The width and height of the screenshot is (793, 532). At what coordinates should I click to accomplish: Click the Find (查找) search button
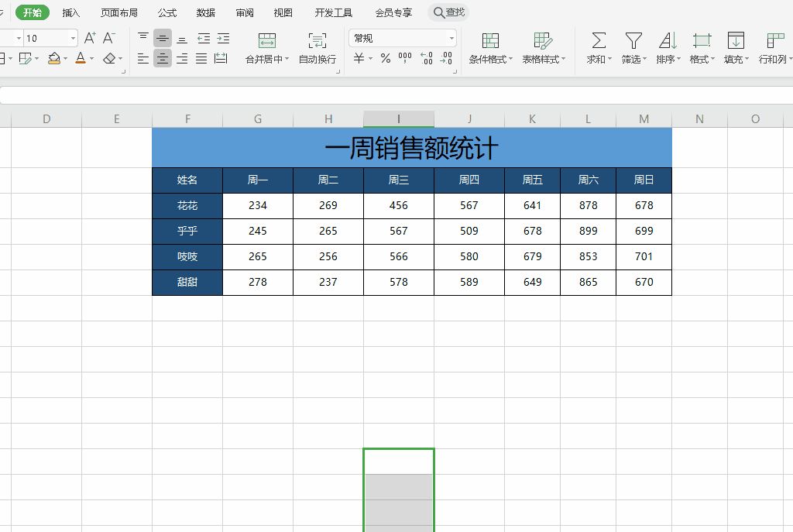click(449, 12)
